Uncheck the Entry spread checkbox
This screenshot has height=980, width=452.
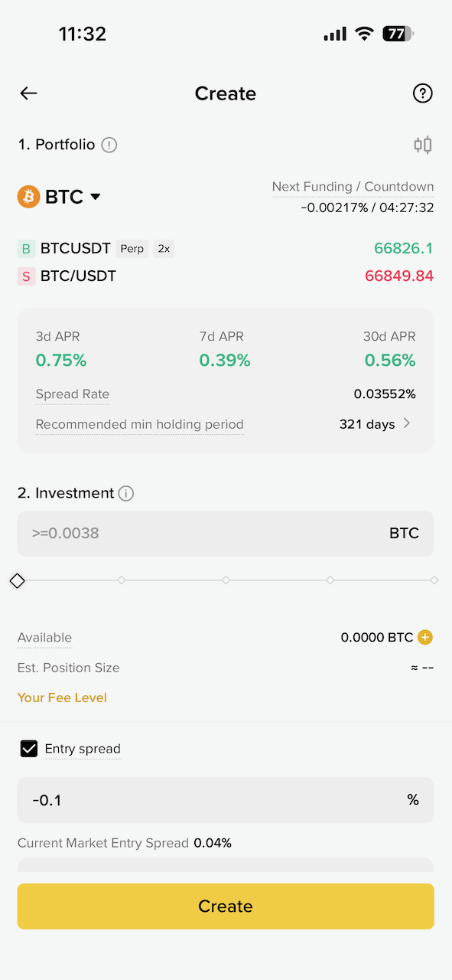tap(28, 749)
